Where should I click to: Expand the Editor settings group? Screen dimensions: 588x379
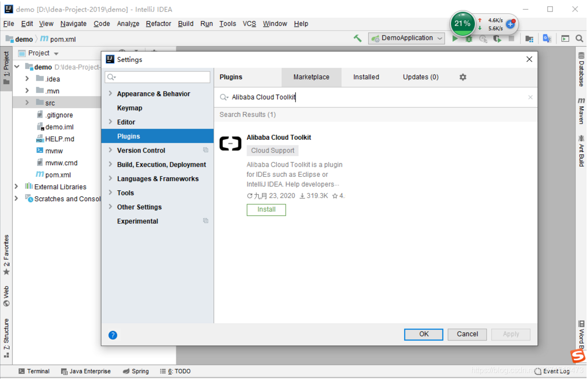[110, 122]
